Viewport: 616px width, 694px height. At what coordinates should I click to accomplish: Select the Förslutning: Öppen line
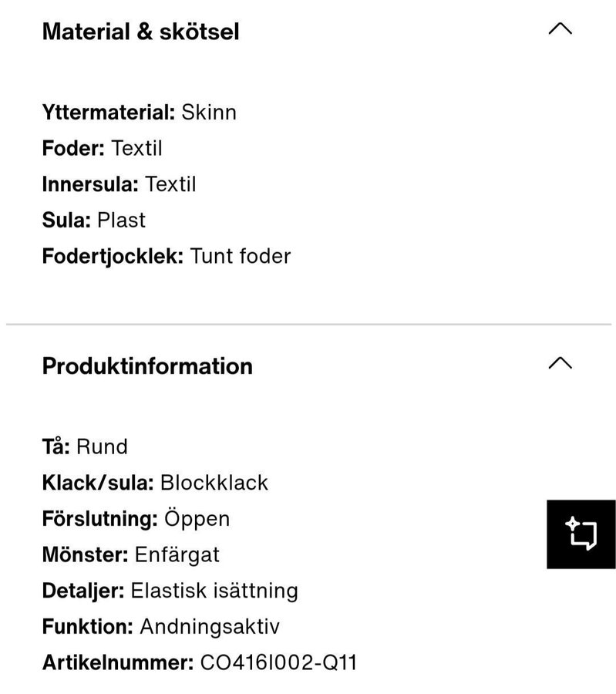point(136,518)
